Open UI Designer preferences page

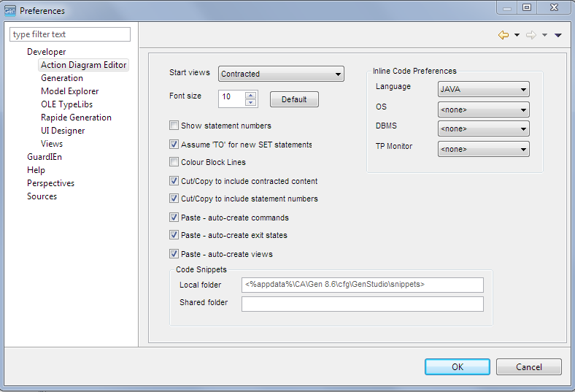(63, 131)
